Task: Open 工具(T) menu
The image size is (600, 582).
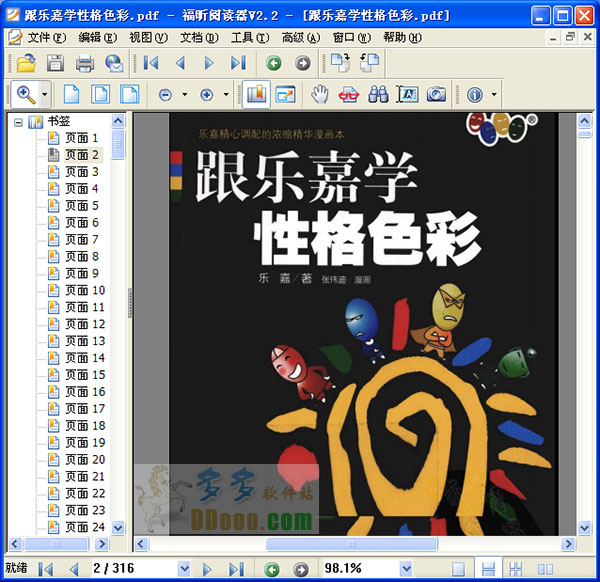Action: [x=250, y=37]
